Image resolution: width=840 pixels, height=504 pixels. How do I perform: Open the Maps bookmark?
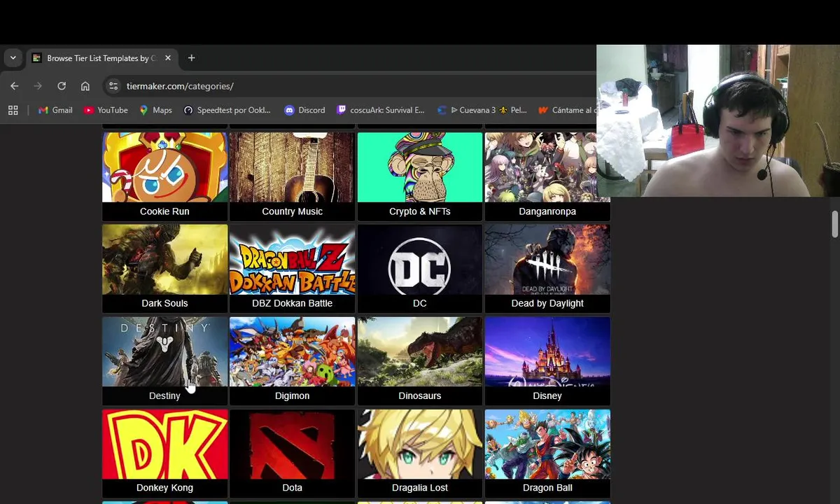(x=155, y=110)
